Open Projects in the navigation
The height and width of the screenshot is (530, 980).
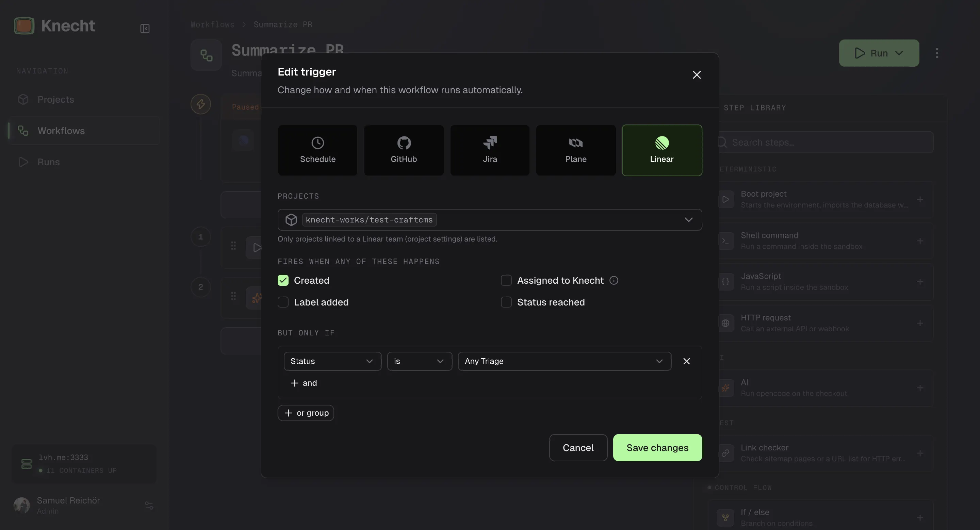84,99
